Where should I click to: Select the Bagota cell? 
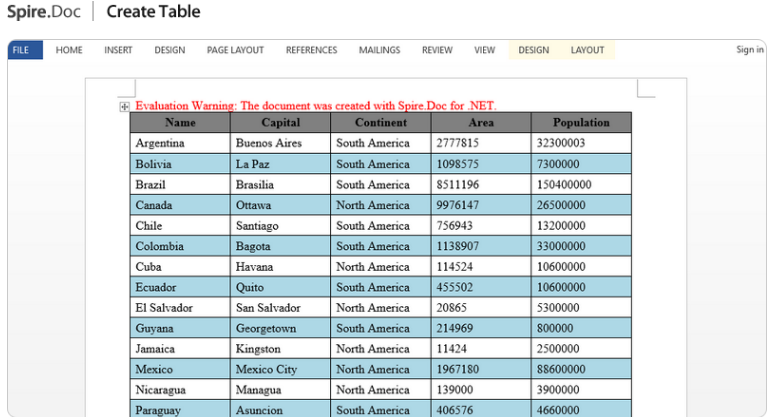(x=281, y=246)
